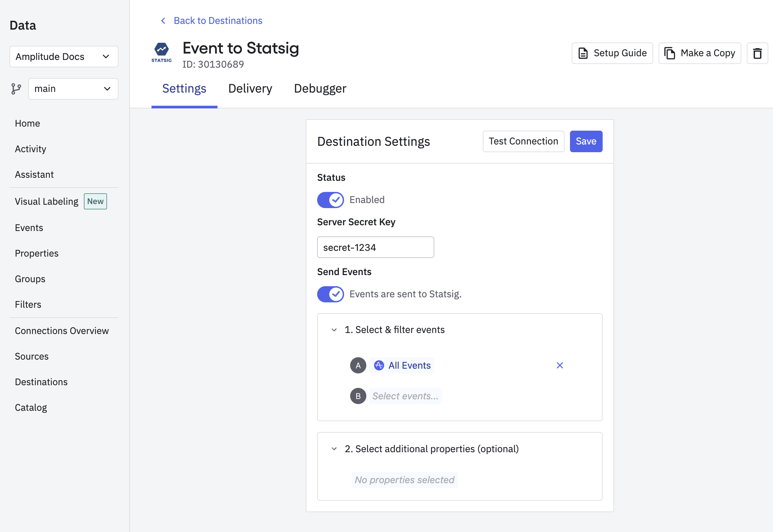Image resolution: width=773 pixels, height=532 pixels.
Task: Click the circle A badge in event filter
Action: tap(358, 365)
